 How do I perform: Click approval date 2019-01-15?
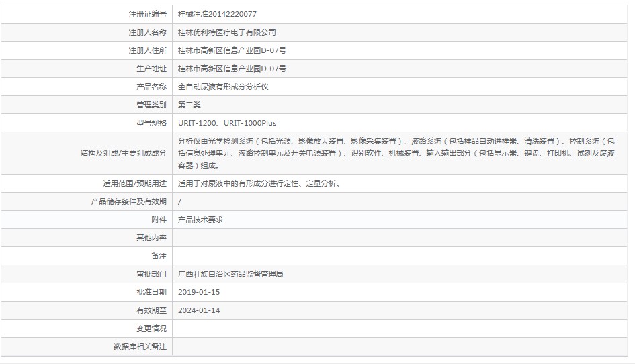click(199, 292)
